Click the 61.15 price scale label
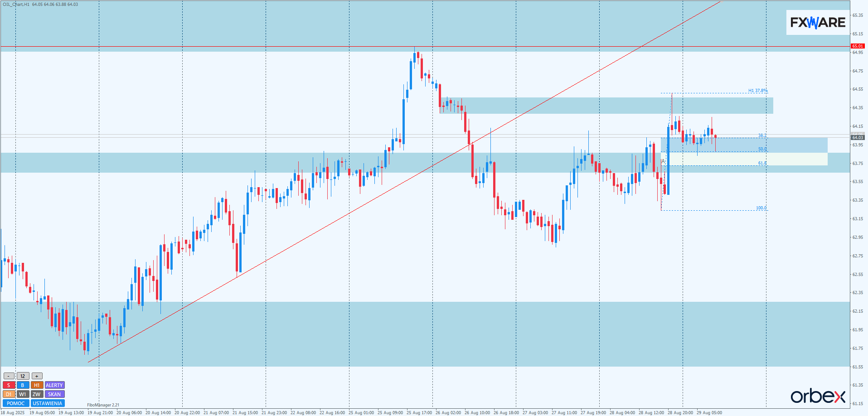This screenshot has height=416, width=868. (x=858, y=404)
